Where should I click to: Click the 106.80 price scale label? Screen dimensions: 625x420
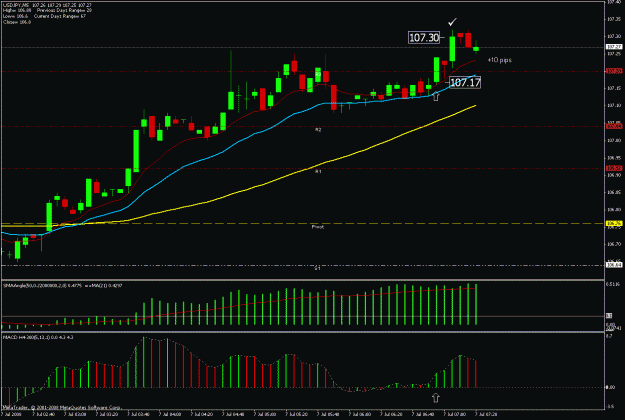(614, 210)
